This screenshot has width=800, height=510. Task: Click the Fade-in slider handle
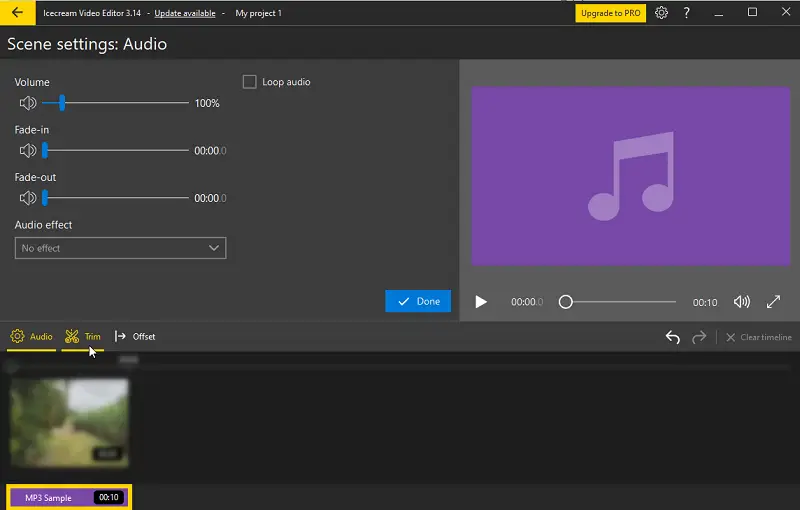tap(45, 150)
